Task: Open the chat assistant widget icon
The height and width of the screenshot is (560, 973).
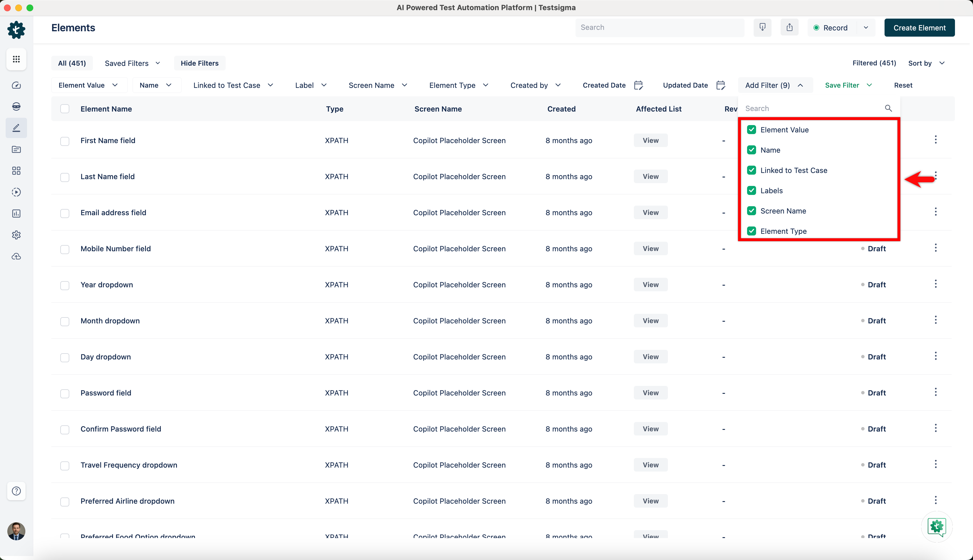Action: pyautogui.click(x=936, y=526)
